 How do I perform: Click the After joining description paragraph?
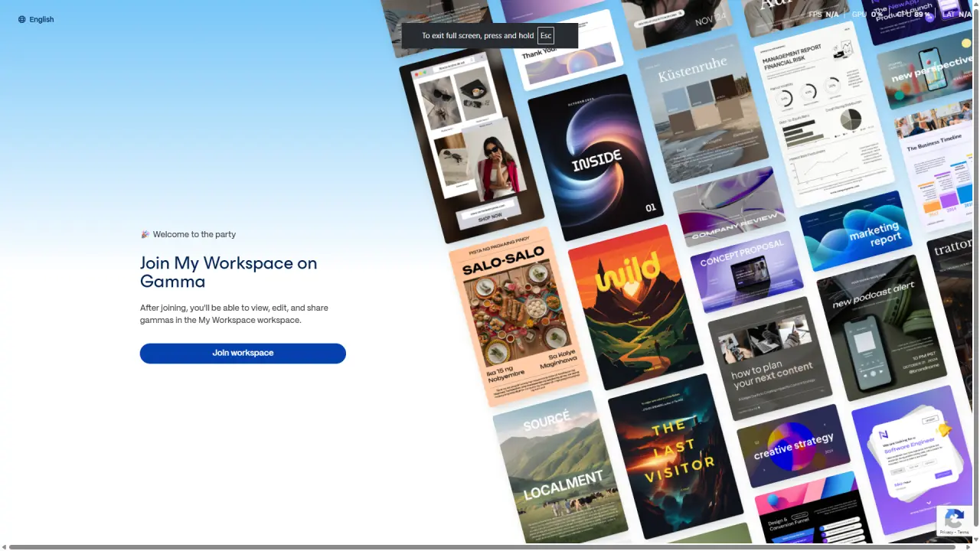pyautogui.click(x=234, y=314)
